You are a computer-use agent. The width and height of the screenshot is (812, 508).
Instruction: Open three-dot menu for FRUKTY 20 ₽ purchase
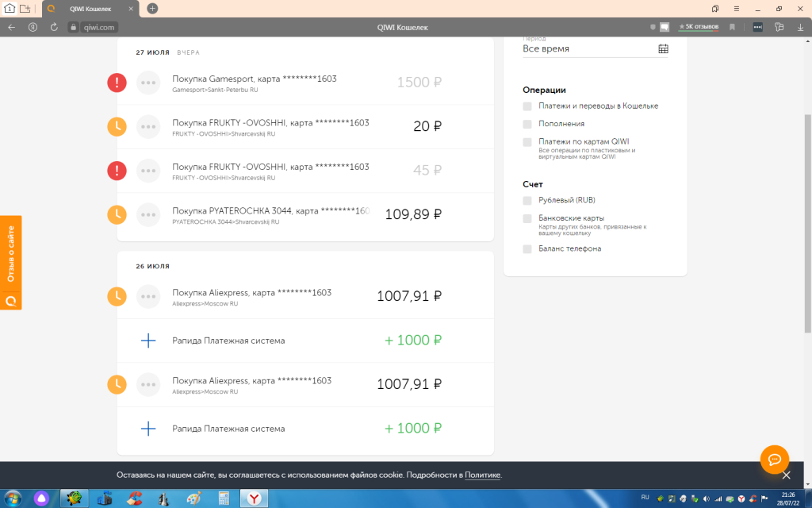click(x=148, y=126)
